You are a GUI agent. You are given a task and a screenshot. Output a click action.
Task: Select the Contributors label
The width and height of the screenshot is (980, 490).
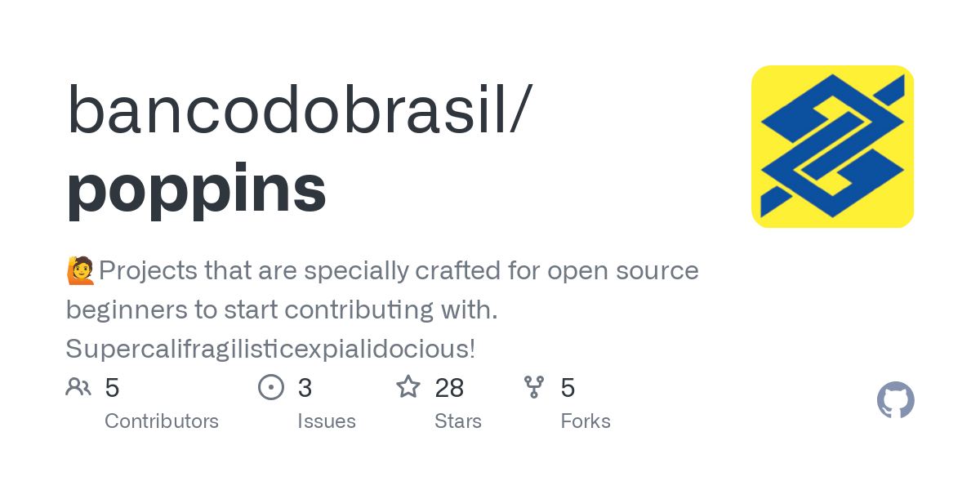point(162,421)
